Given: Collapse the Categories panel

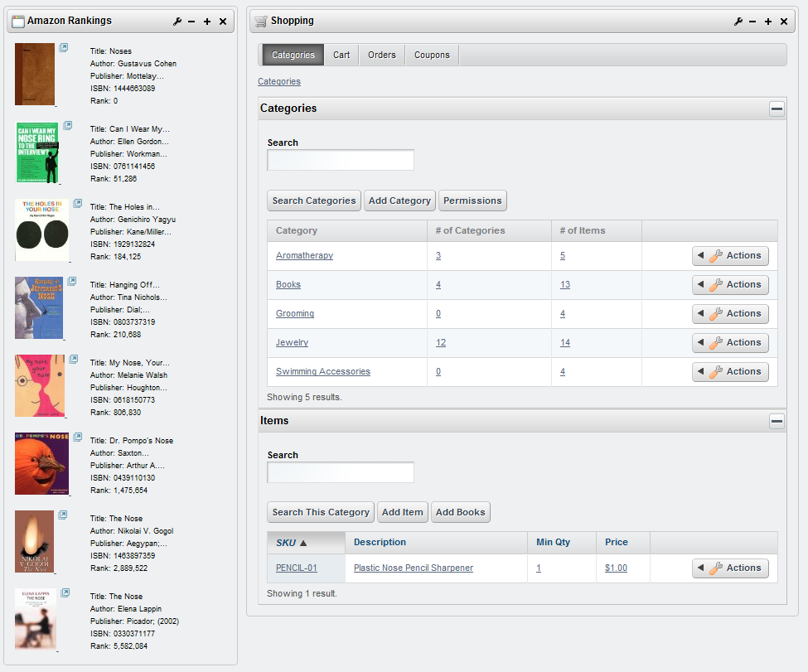Looking at the screenshot, I should pyautogui.click(x=777, y=109).
